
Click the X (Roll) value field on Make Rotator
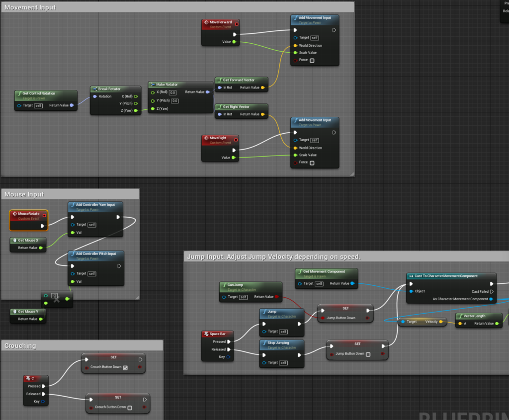172,92
